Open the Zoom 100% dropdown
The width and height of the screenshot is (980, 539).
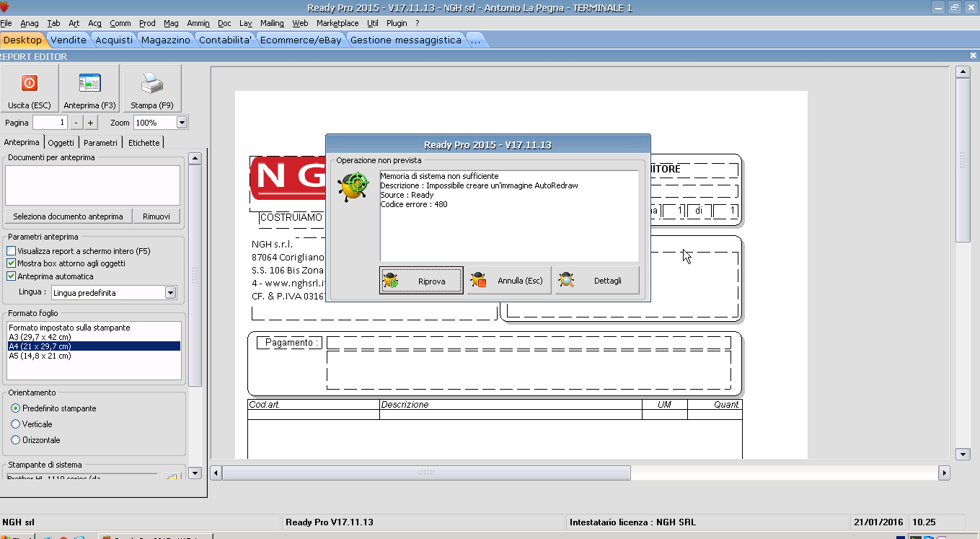click(x=182, y=123)
